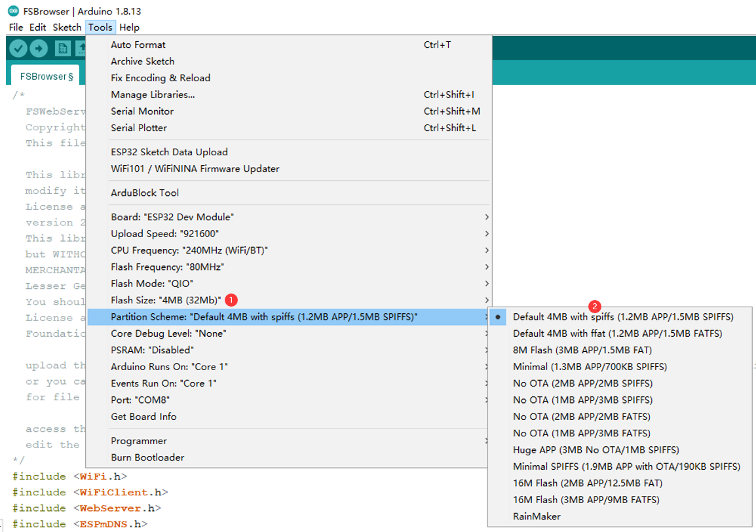The width and height of the screenshot is (756, 532).
Task: Click the code line #include <WiFi.h>
Action: point(70,476)
